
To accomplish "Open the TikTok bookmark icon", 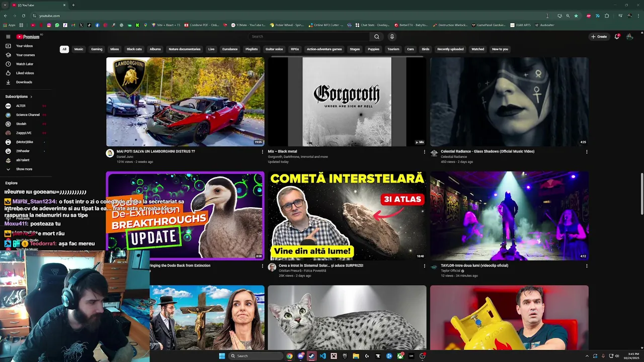I will click(x=89, y=25).
